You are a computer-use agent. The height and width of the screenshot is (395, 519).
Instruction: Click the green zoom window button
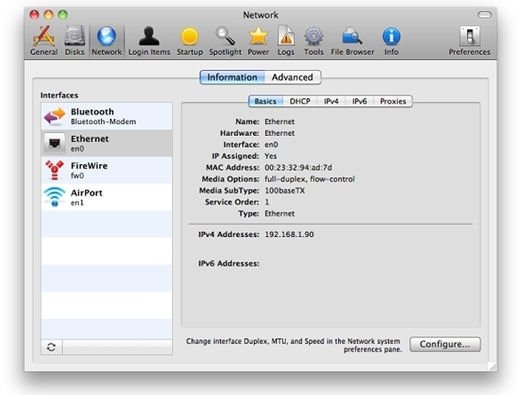coord(63,15)
